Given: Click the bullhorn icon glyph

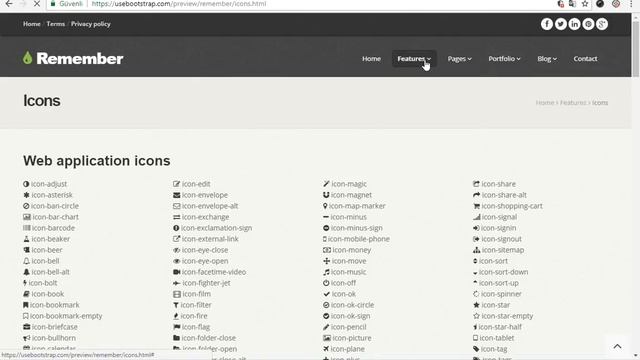Looking at the screenshot, I should pyautogui.click(x=27, y=338).
